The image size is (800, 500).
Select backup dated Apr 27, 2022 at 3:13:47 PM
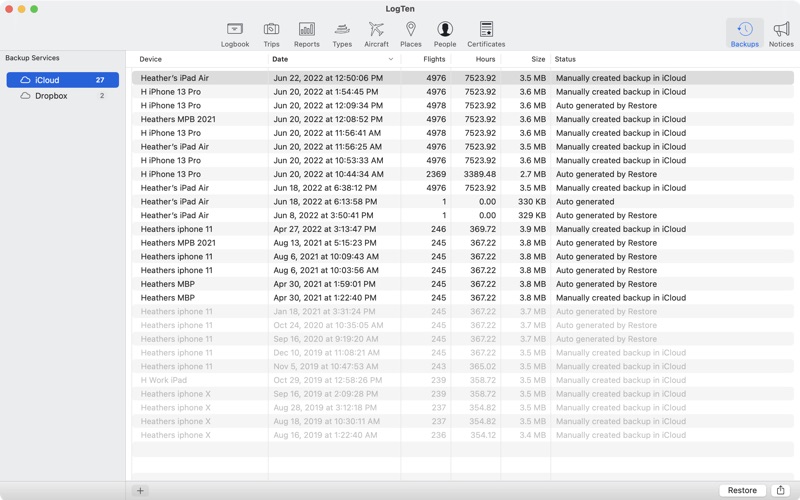(463, 229)
